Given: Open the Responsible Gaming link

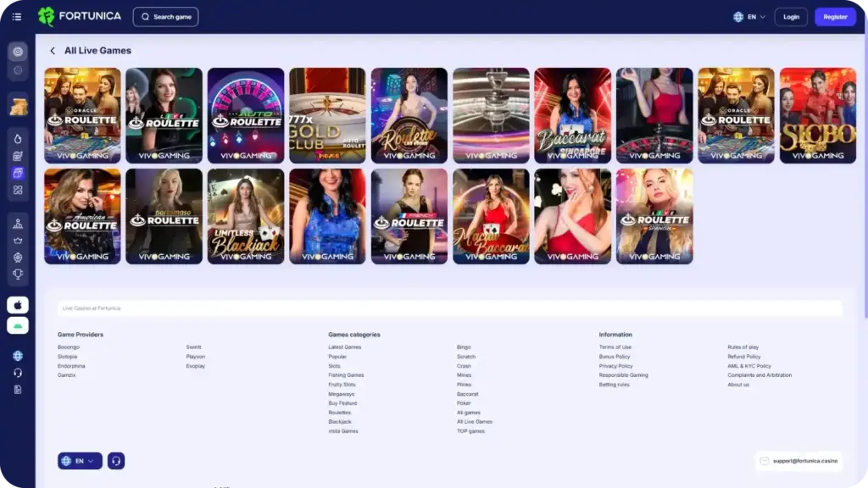Looking at the screenshot, I should pos(623,375).
